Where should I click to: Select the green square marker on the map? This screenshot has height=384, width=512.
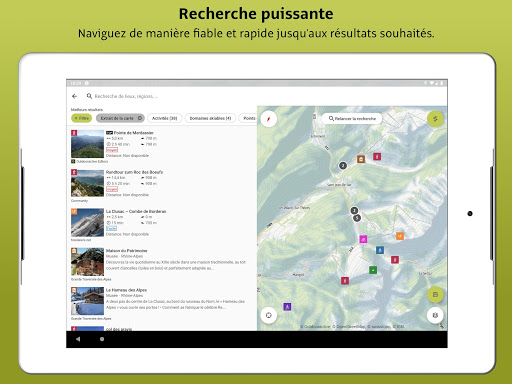coord(373,270)
